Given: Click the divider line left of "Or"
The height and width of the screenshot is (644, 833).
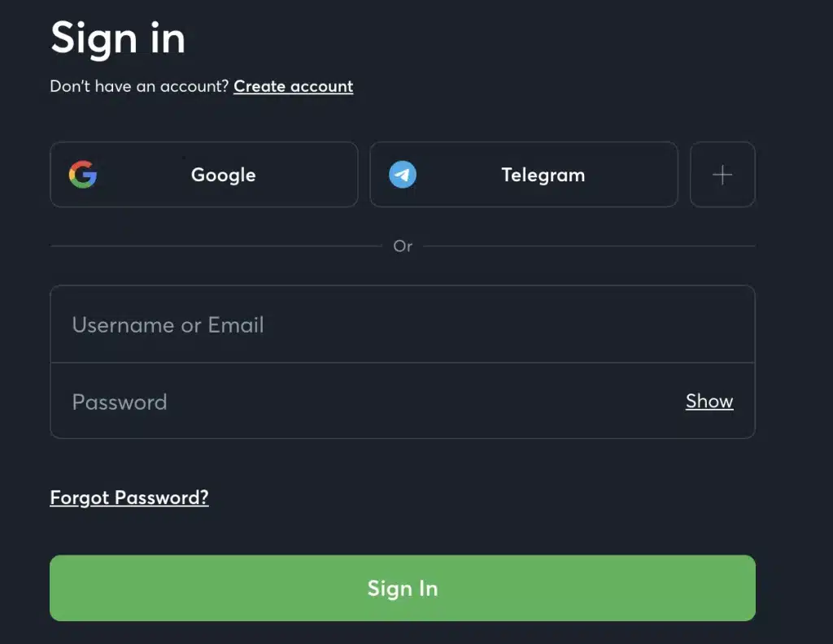Looking at the screenshot, I should [x=216, y=246].
